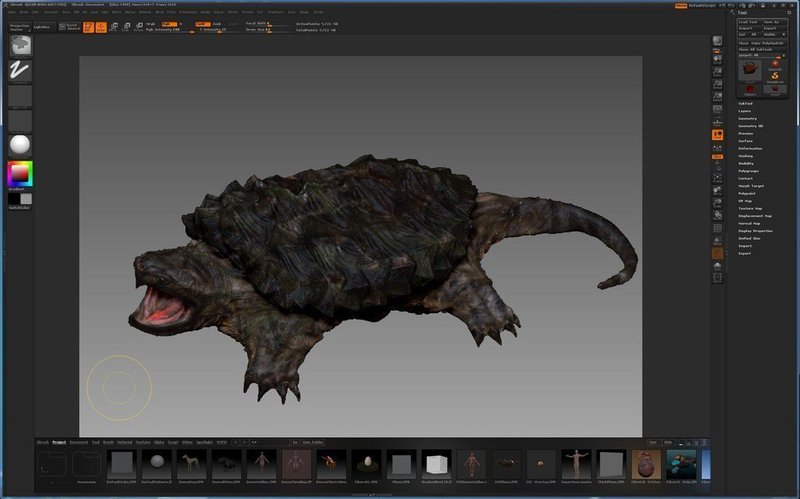Screen dimensions: 800x499
Task: Toggle the Zsub button
Action: pyautogui.click(x=217, y=24)
